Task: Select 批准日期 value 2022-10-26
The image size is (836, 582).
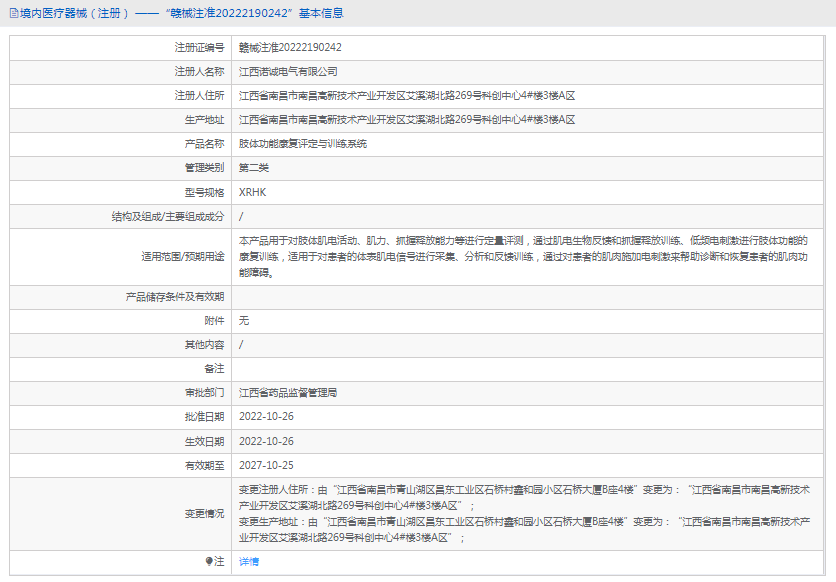Action: (x=266, y=417)
